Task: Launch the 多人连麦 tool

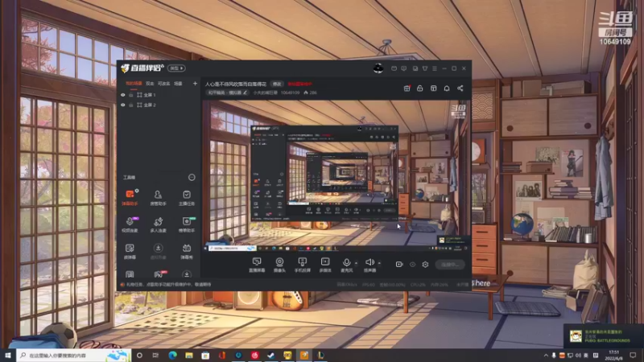Action: (x=158, y=224)
